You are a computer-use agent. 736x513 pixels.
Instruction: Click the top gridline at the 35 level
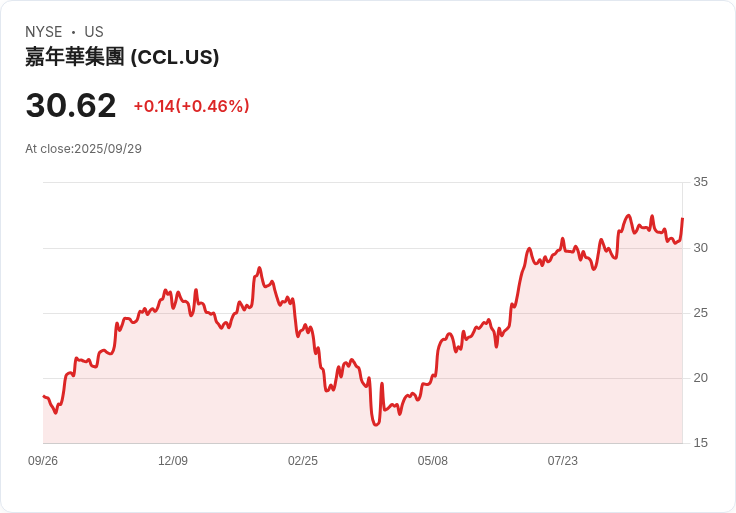point(360,182)
